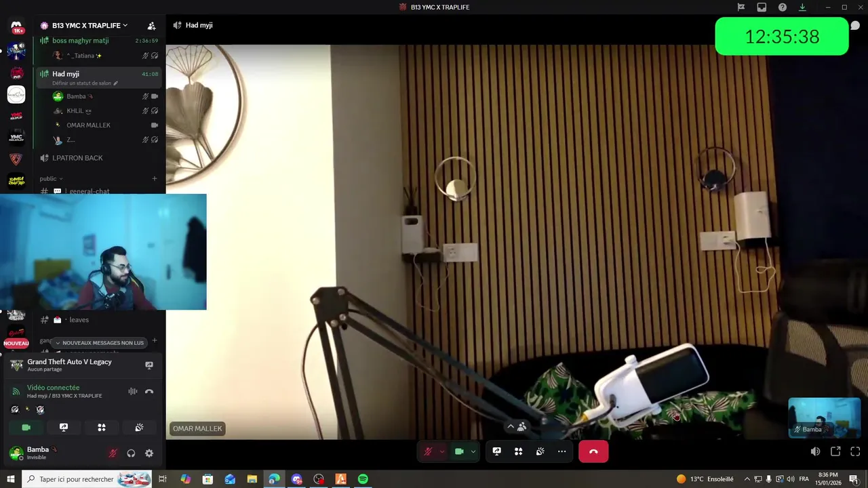Show hidden system tray icons
This screenshot has height=488, width=868.
[x=747, y=479]
